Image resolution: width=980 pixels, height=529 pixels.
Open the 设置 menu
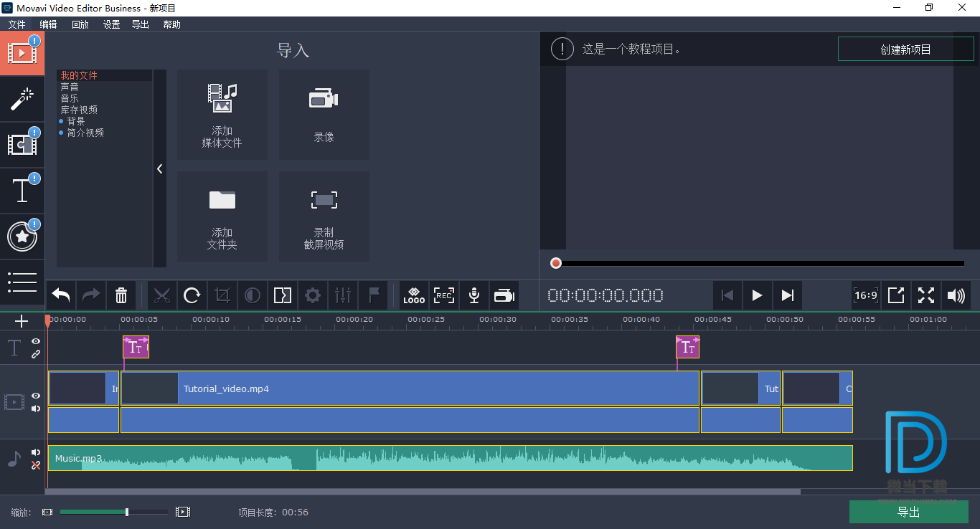point(111,24)
